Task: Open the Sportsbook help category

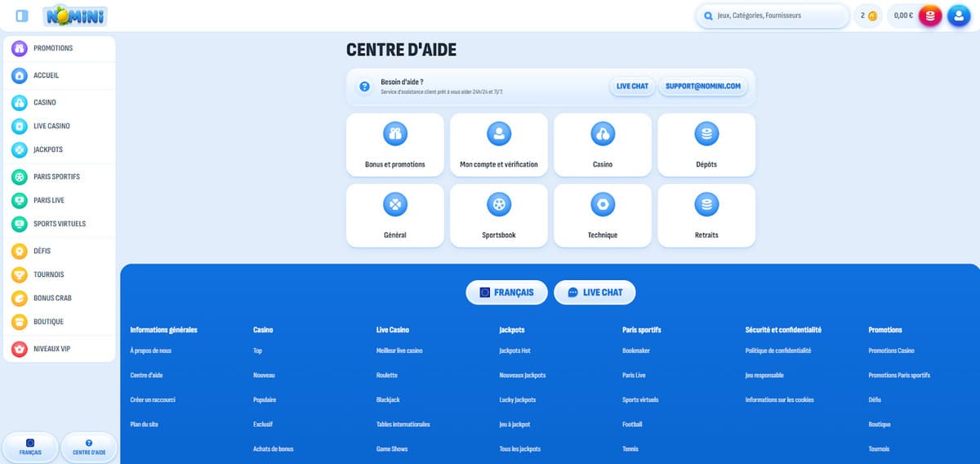Action: 499,215
